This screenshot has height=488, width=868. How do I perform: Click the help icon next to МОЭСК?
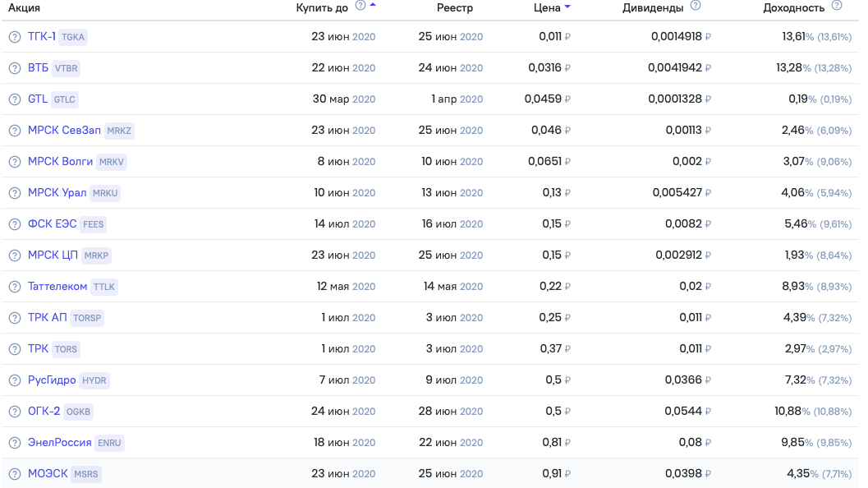click(15, 474)
